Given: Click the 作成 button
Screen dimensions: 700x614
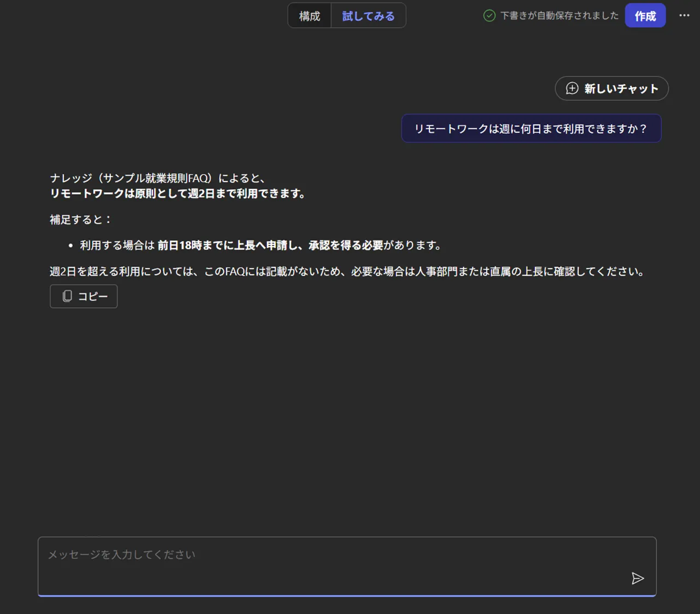Looking at the screenshot, I should click(x=645, y=16).
